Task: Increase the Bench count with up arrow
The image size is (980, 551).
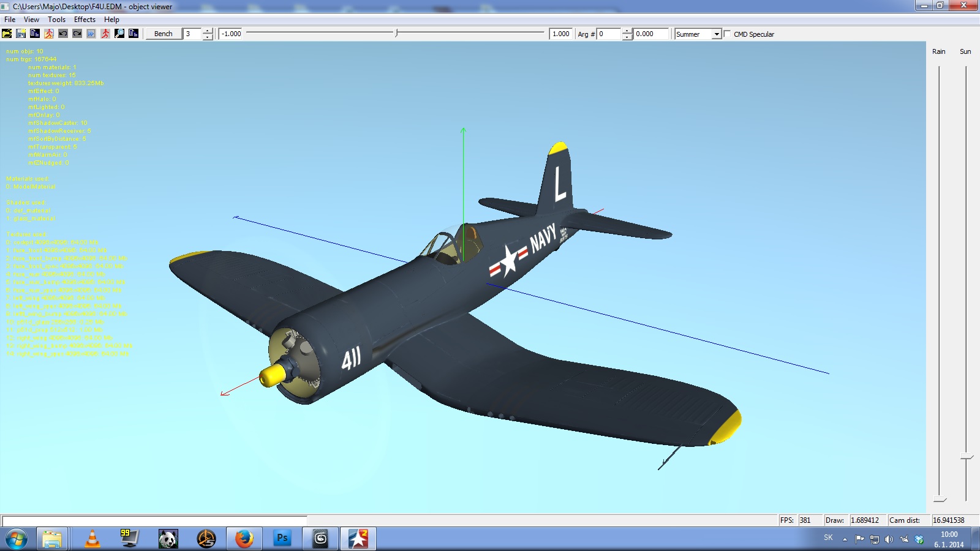Action: coord(208,31)
